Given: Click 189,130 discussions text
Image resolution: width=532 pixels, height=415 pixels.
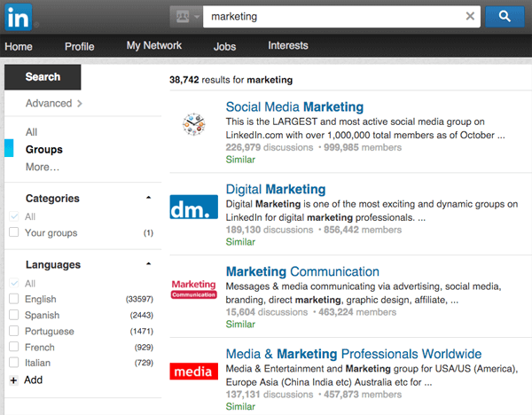Looking at the screenshot, I should click(270, 230).
